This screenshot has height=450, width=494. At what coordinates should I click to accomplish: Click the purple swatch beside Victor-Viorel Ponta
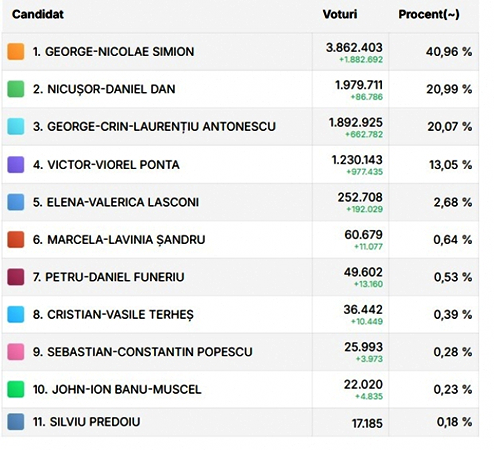(x=16, y=165)
